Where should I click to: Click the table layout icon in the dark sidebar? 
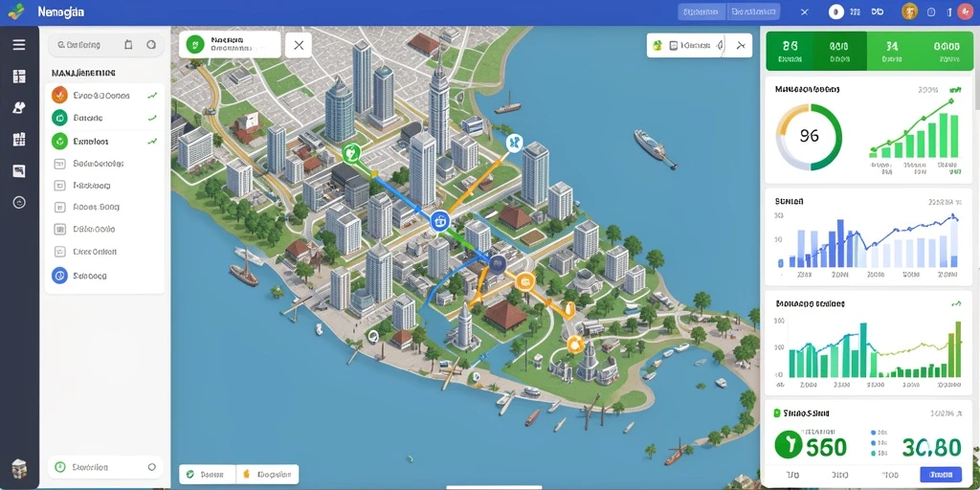19,77
